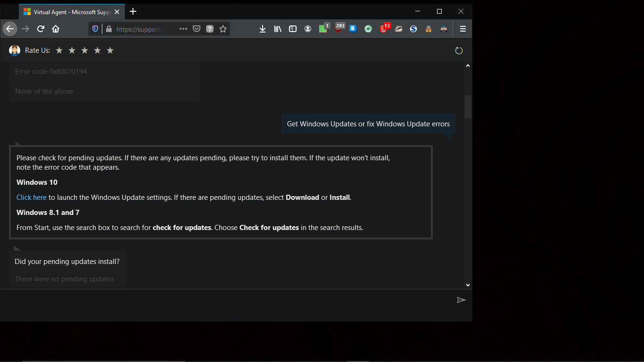Reload the current page

coord(41,29)
